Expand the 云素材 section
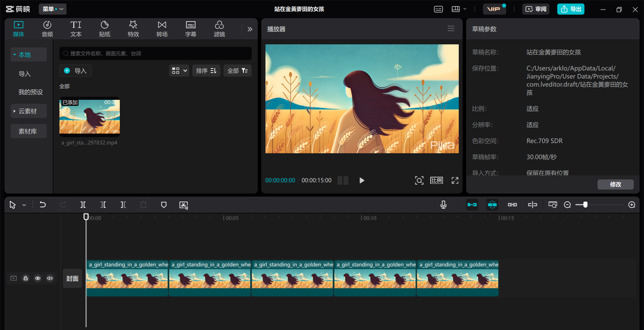Image resolution: width=644 pixels, height=330 pixels. point(28,111)
